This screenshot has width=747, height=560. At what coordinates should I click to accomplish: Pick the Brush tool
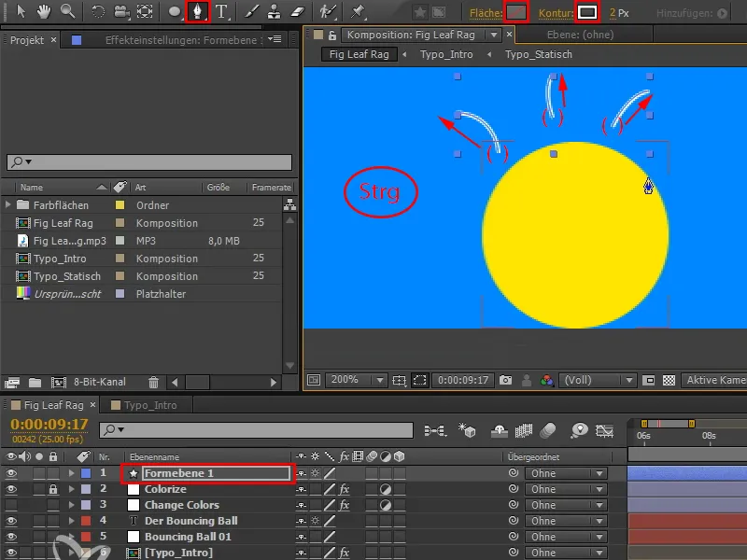tap(249, 12)
